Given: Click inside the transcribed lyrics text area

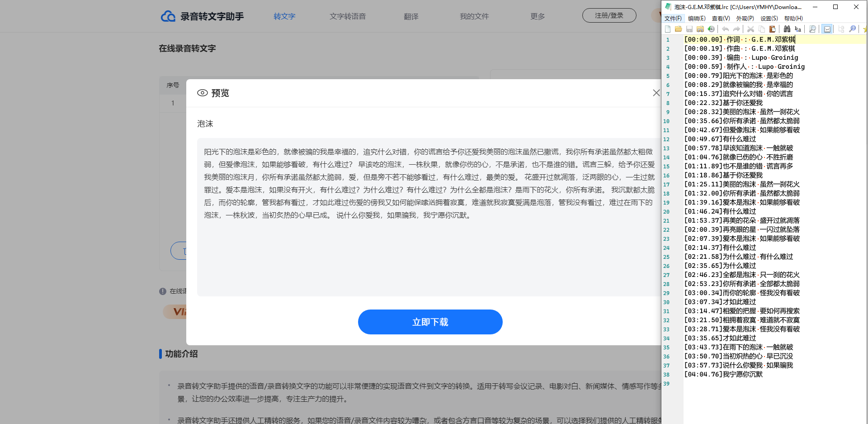Looking at the screenshot, I should 429,217.
